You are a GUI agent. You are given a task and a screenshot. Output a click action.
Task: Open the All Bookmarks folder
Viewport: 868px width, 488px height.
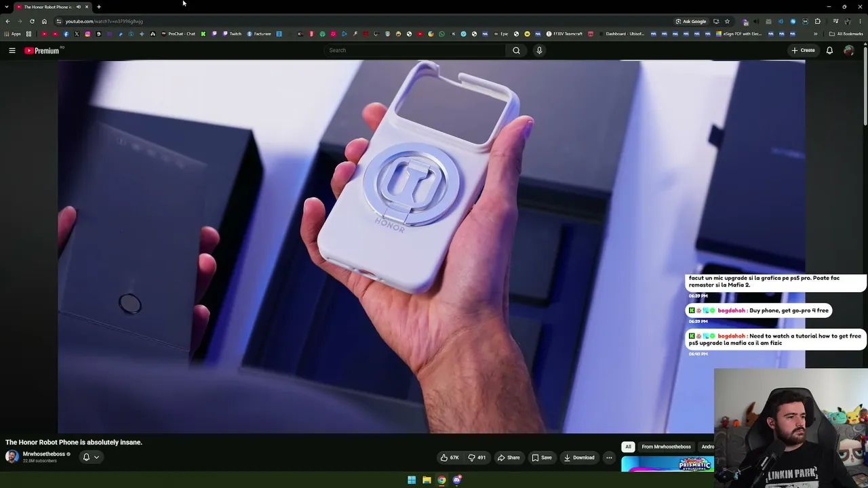point(846,34)
